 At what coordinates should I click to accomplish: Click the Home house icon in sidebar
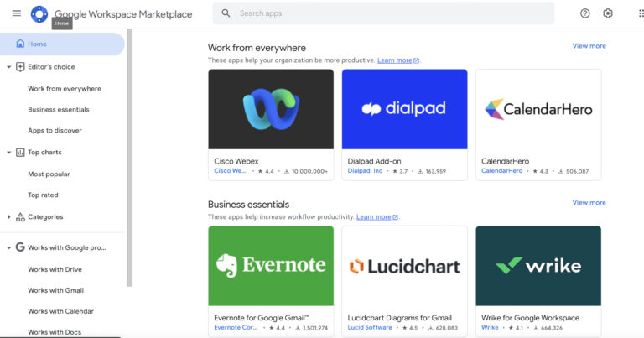coord(20,44)
